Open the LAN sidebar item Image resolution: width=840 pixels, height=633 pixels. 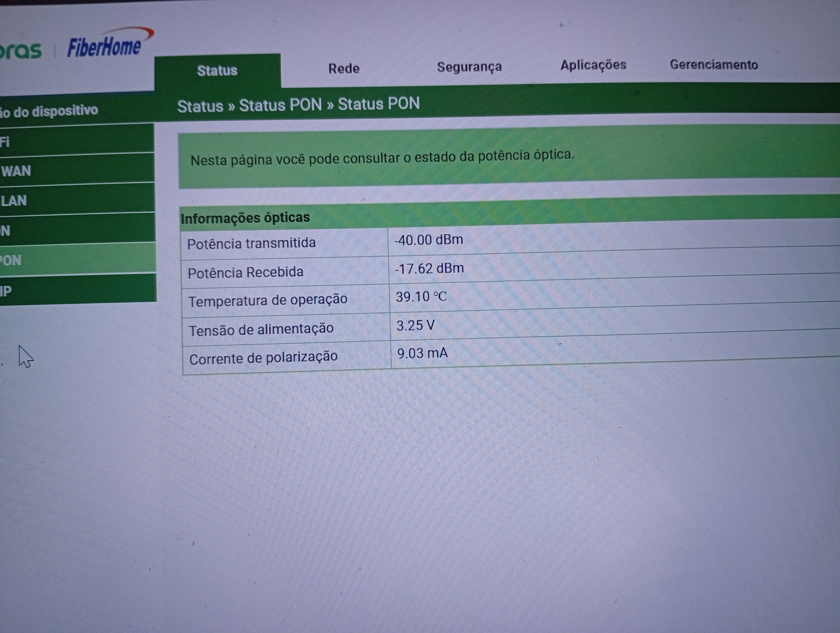click(14, 201)
